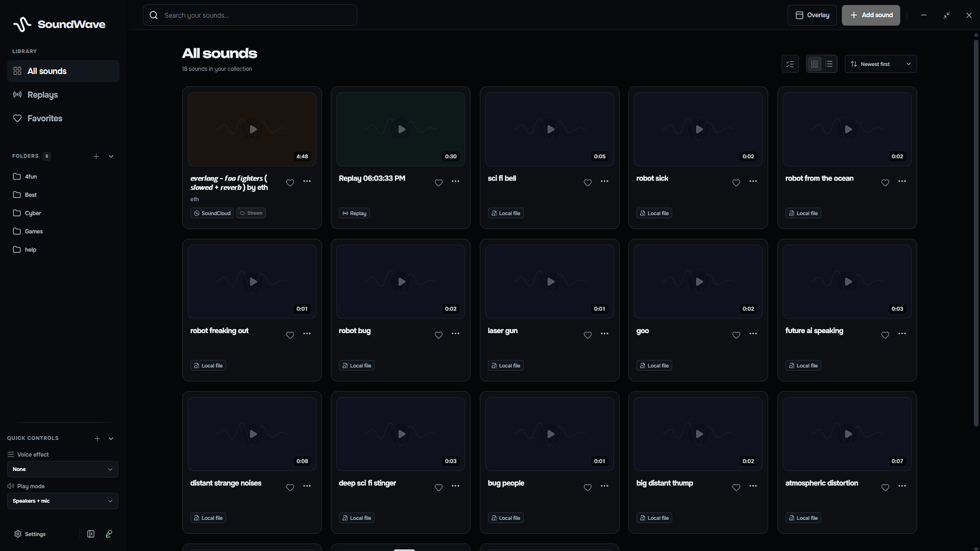
Task: Open the Games folder
Action: [x=63, y=232]
